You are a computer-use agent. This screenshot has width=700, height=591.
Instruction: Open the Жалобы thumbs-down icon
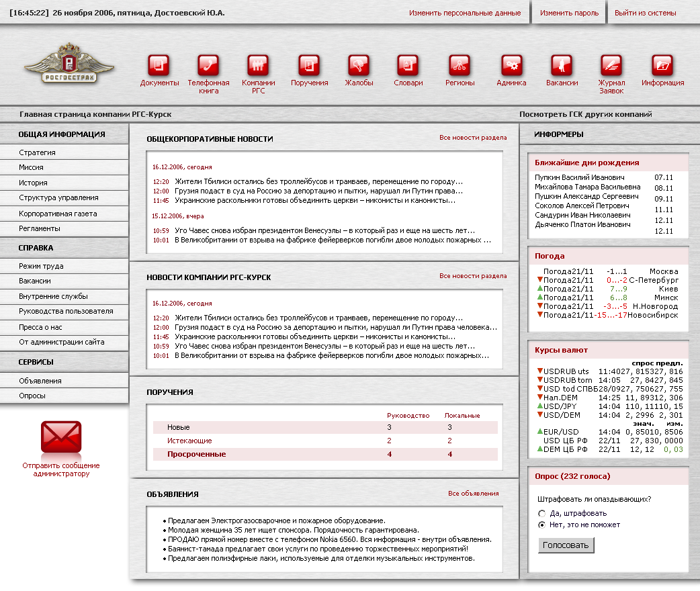pyautogui.click(x=359, y=65)
